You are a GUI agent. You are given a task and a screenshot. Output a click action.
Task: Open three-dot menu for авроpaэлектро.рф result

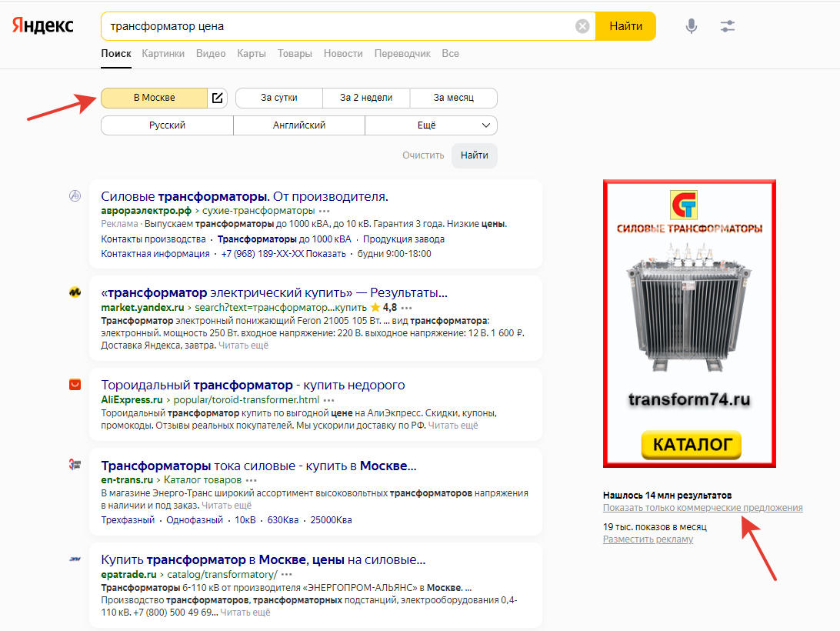[325, 211]
